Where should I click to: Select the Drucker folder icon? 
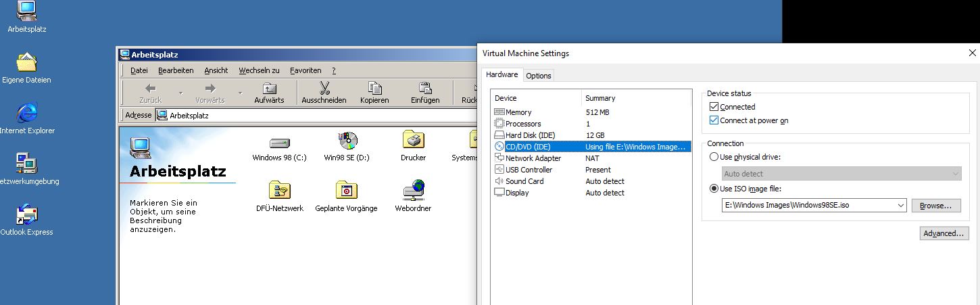413,147
